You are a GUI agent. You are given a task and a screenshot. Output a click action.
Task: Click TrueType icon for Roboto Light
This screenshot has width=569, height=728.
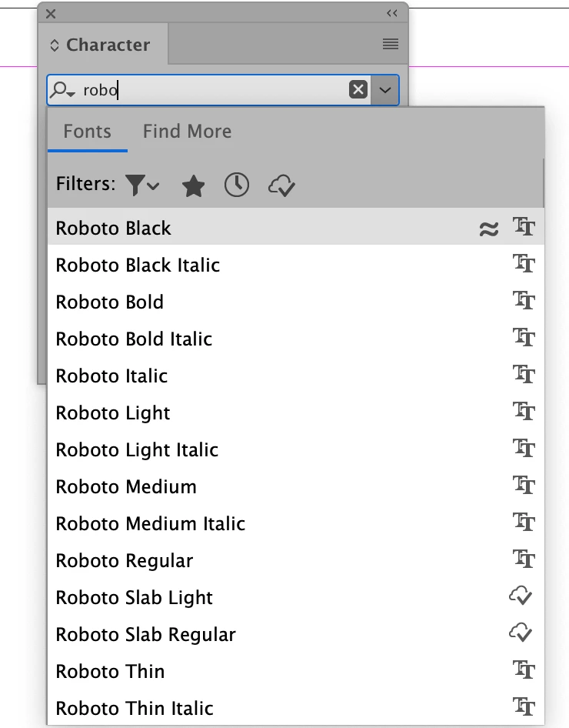(x=524, y=411)
